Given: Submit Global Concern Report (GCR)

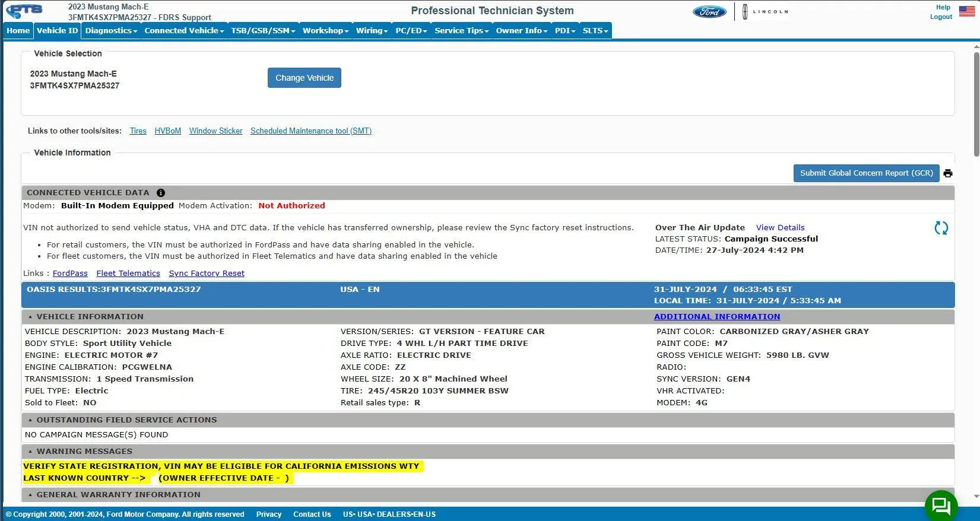Looking at the screenshot, I should 867,173.
